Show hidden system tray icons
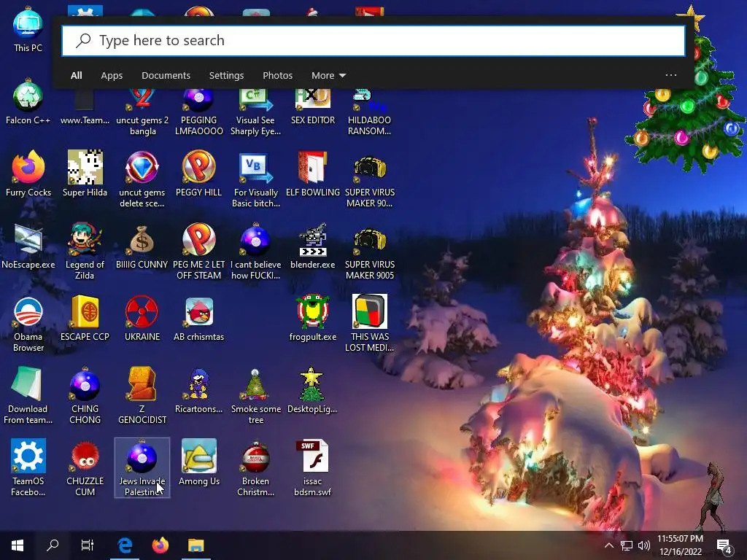Viewport: 747px width, 560px height. click(x=609, y=545)
